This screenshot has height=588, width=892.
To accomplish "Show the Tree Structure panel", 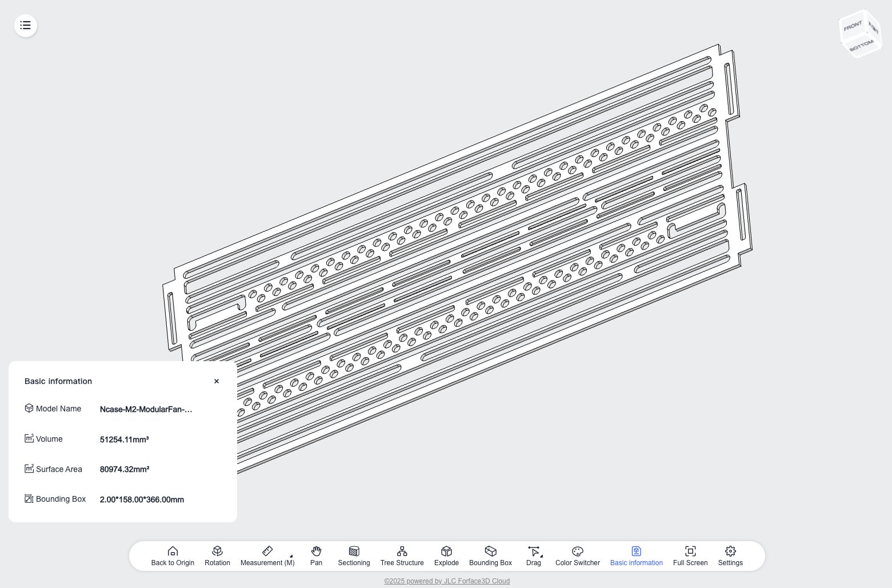I will pyautogui.click(x=402, y=551).
